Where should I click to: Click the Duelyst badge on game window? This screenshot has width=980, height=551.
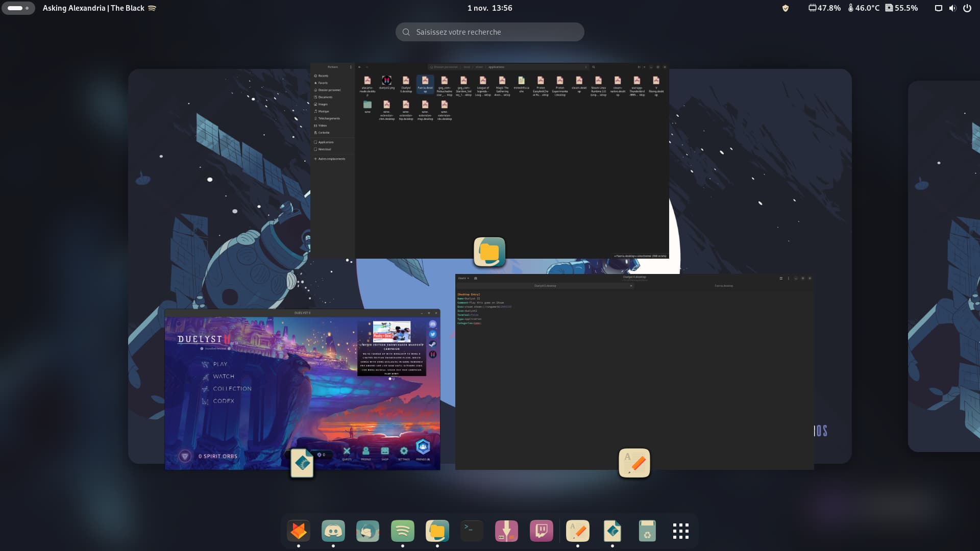pos(302,463)
